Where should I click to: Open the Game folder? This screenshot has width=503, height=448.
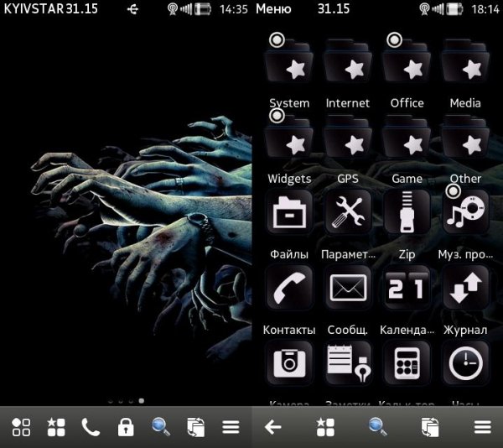[407, 138]
